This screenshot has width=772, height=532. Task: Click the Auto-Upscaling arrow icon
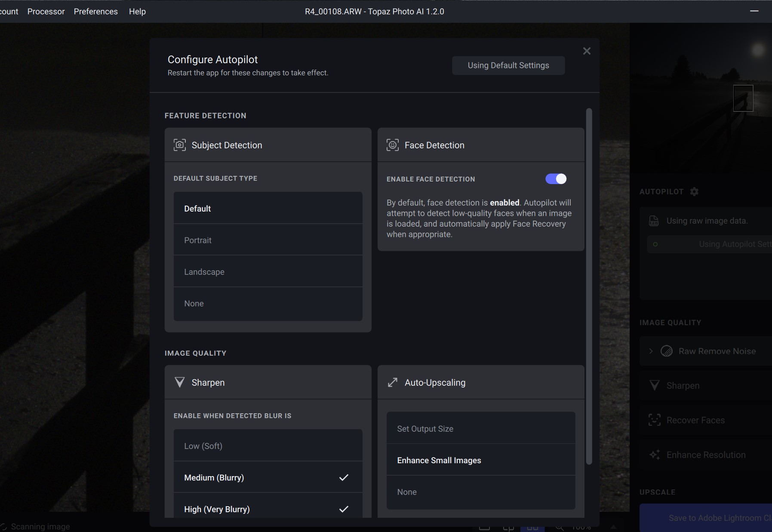(392, 382)
